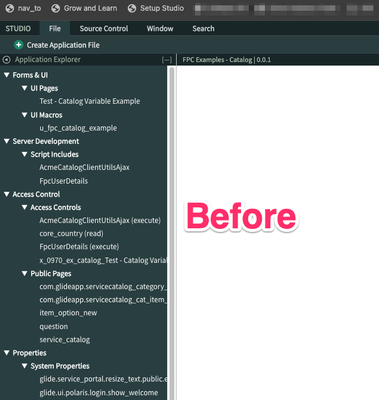Viewport: 379px width, 400px height.
Task: Open glide.ui.polaris.login.show_welcome property
Action: pyautogui.click(x=99, y=393)
